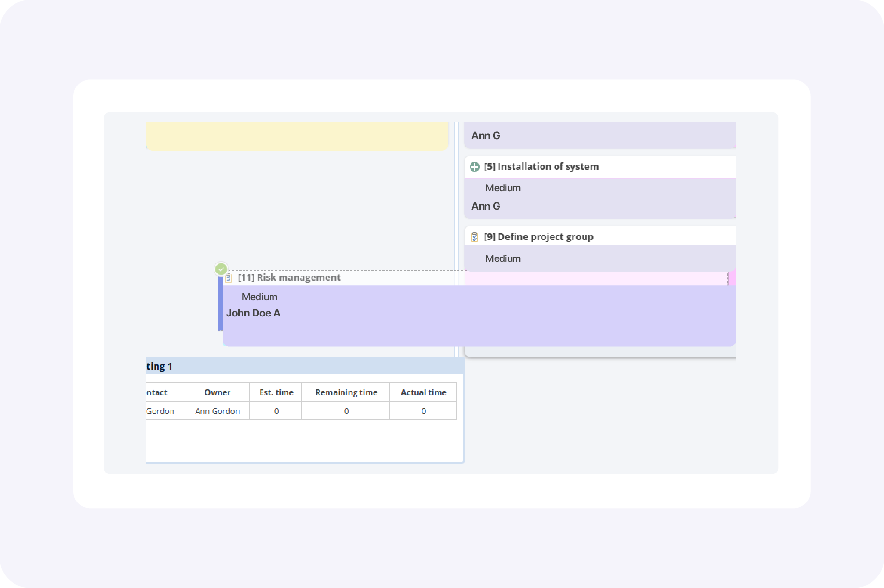
Task: Click Ann G on Installation of system card
Action: tap(485, 206)
